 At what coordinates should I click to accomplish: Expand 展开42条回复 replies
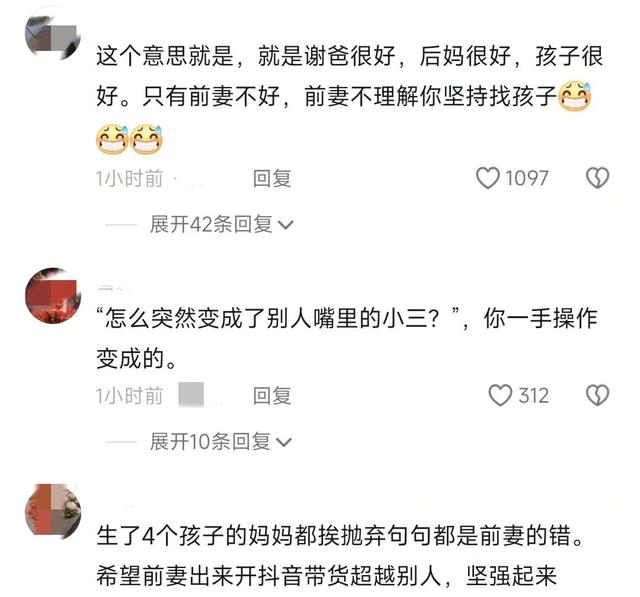coord(222,224)
